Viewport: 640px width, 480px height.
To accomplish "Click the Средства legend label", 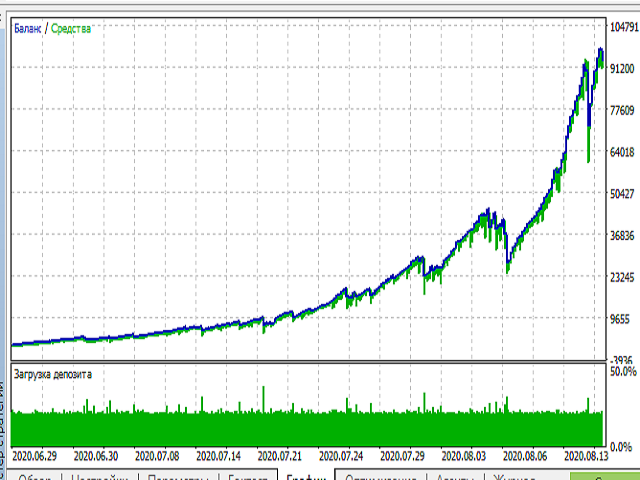I will coord(71,29).
